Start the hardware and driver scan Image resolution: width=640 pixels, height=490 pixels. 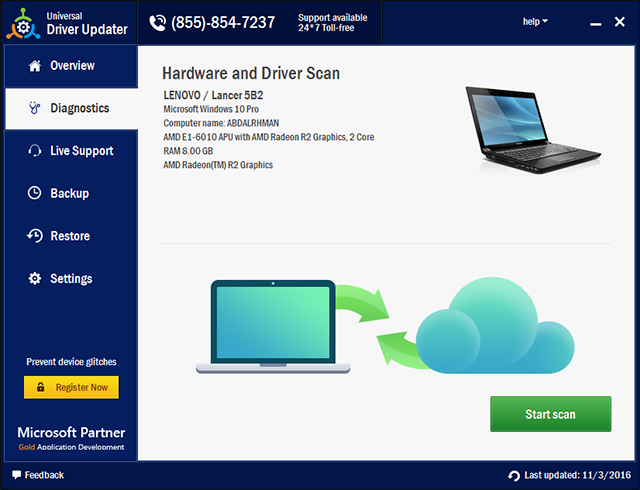[551, 414]
